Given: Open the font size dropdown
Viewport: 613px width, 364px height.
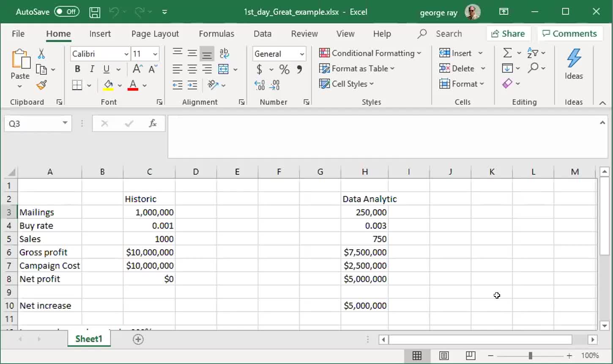Looking at the screenshot, I should click(155, 54).
